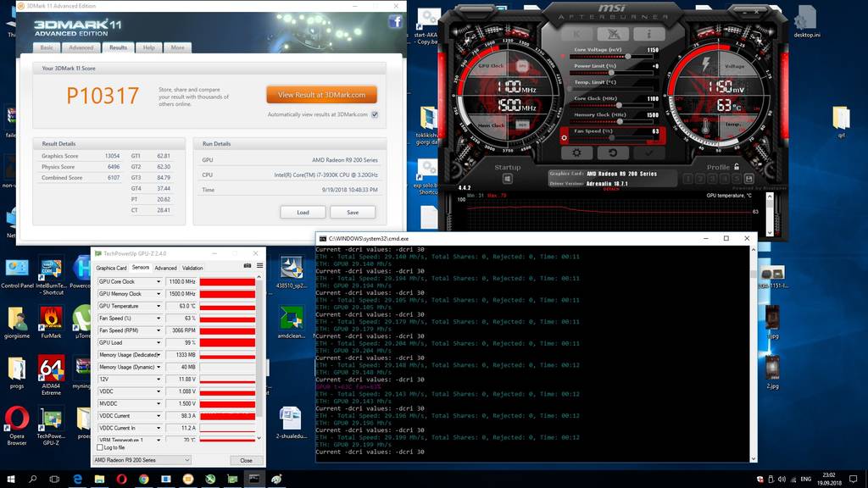The width and height of the screenshot is (868, 488).
Task: Open More tab in 3DMark 11
Action: tap(178, 47)
